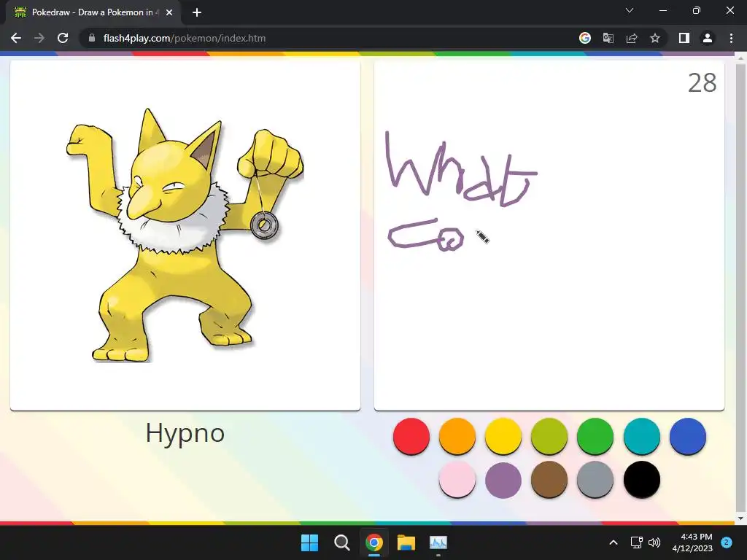Close the Chrome window

click(730, 10)
